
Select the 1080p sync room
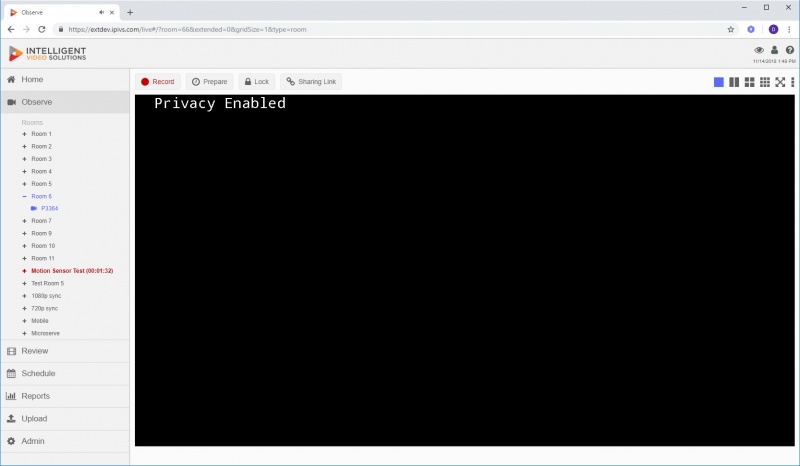click(46, 296)
